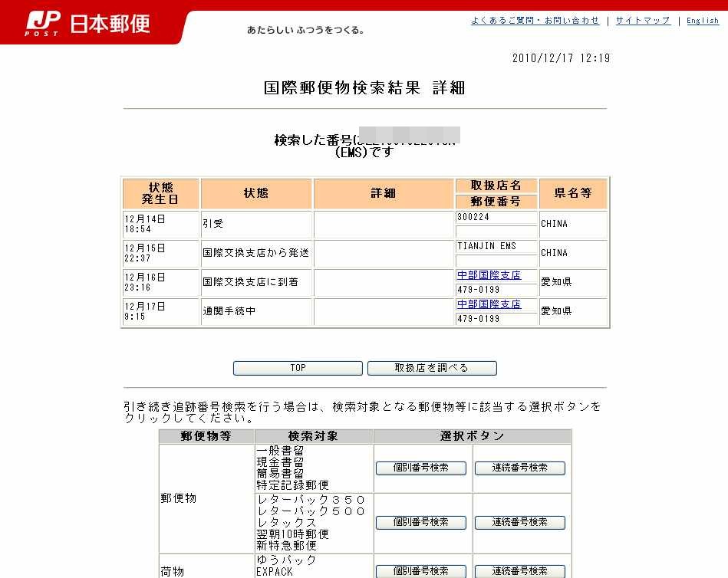The height and width of the screenshot is (578, 728).
Task: Click 連続番号検索 for レターパック row
Action: (x=519, y=522)
